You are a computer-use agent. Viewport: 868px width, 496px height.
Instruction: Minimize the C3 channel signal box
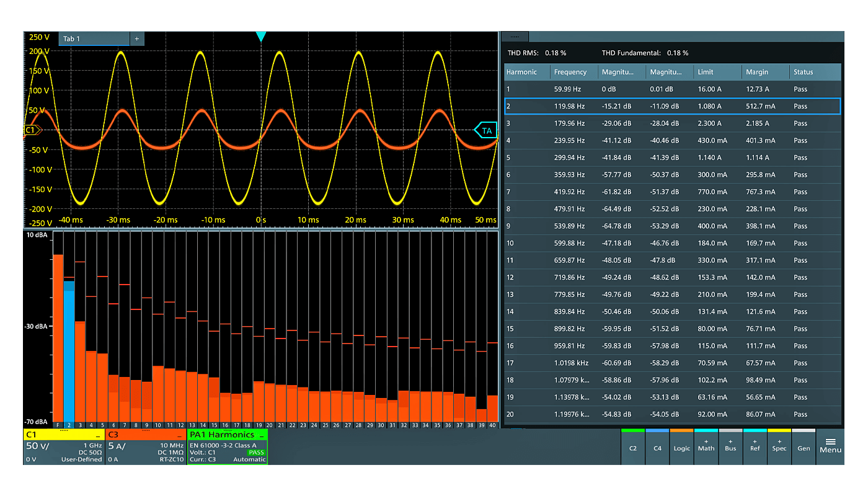tap(180, 436)
